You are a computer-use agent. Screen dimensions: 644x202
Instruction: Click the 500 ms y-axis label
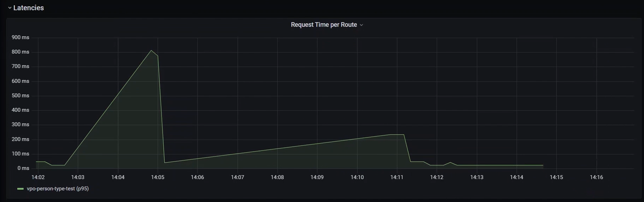click(x=20, y=96)
